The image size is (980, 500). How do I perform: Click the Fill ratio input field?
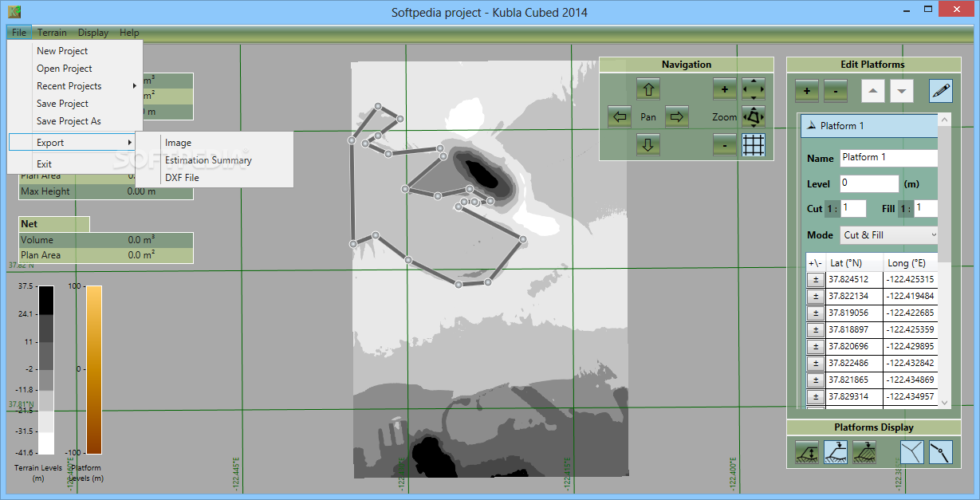926,208
